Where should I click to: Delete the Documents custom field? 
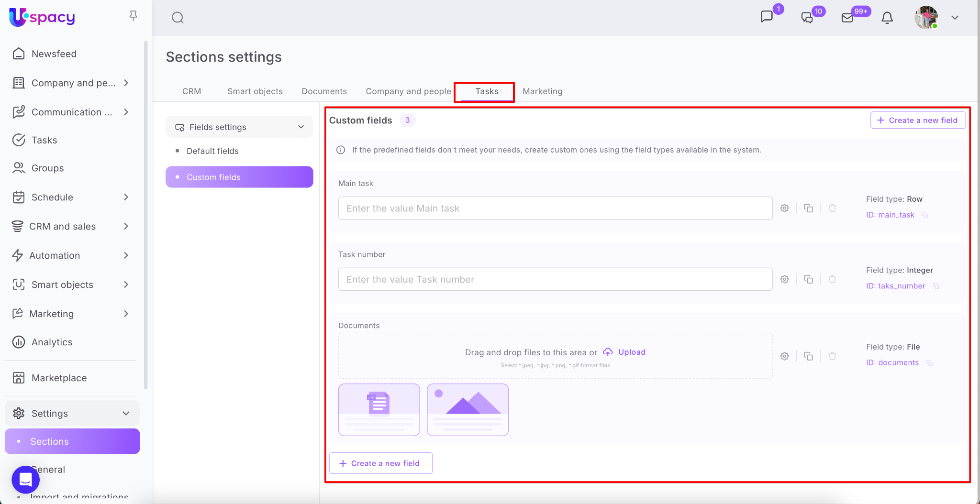832,356
